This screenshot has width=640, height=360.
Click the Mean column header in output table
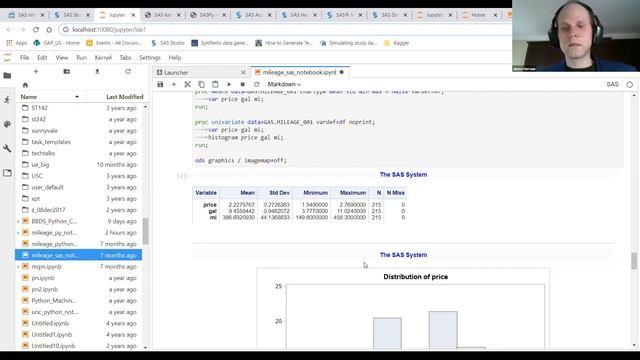(x=247, y=193)
